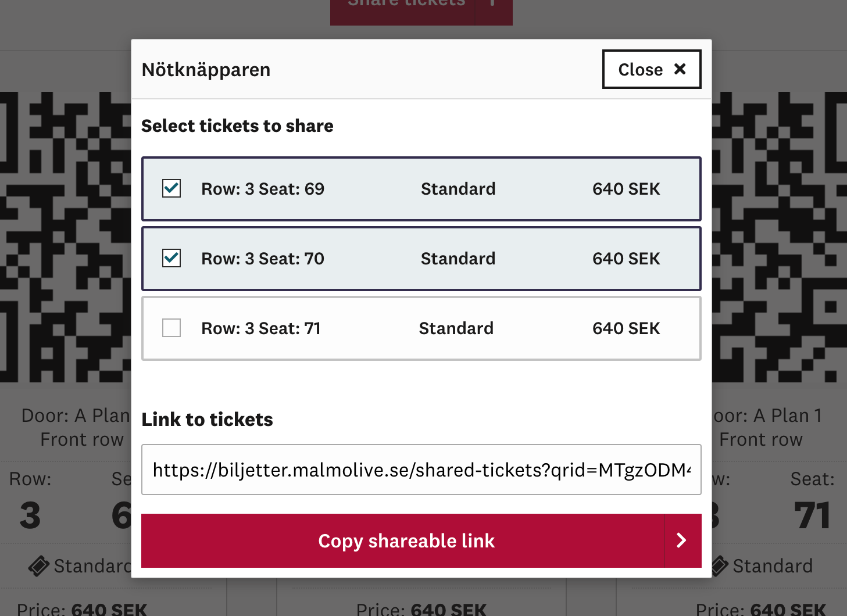Click the left QR code image
Viewport: 847px width, 616px height.
click(x=65, y=237)
